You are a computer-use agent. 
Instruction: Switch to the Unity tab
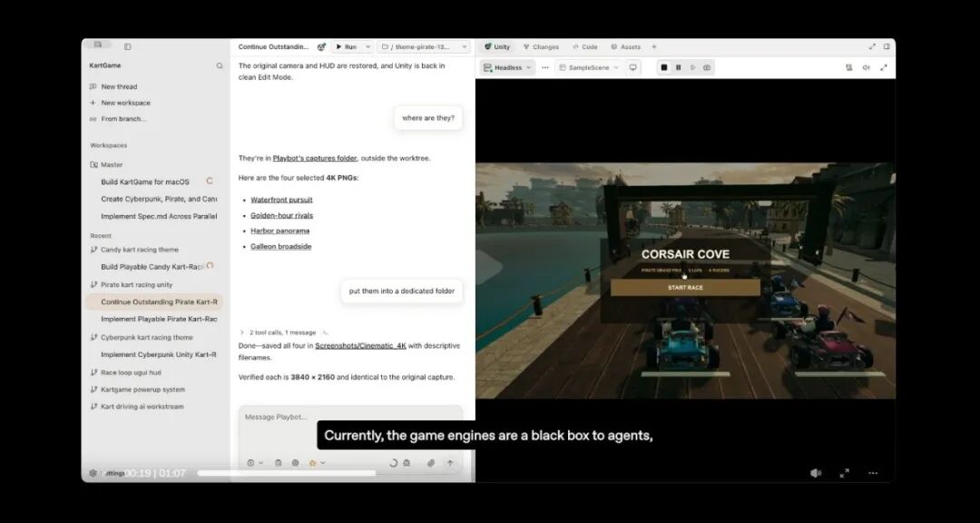(497, 47)
